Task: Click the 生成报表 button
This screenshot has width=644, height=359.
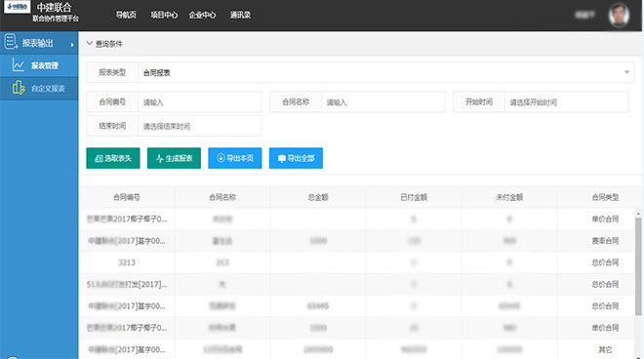Action: pos(174,158)
